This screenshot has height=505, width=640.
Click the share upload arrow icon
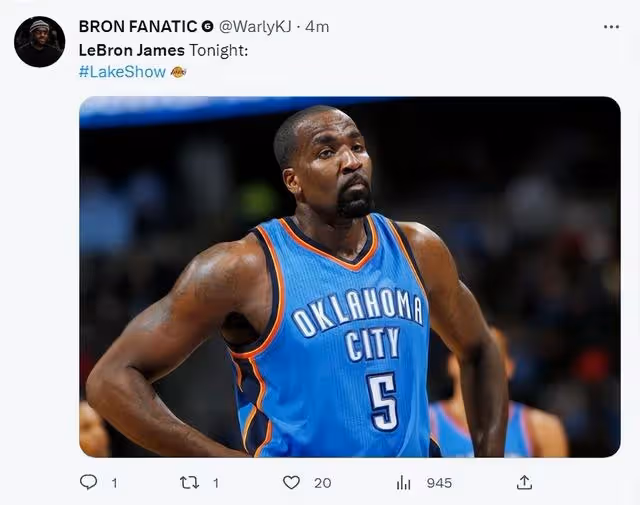pos(524,483)
